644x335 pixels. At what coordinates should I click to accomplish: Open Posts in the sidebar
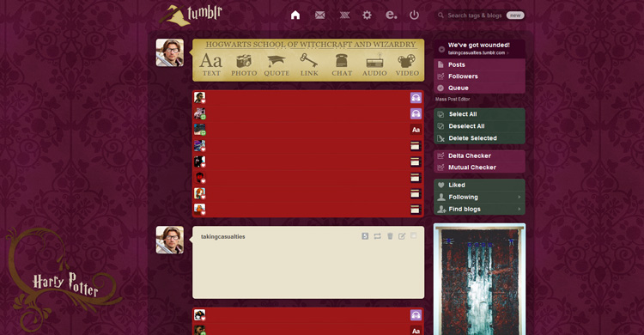click(x=479, y=64)
